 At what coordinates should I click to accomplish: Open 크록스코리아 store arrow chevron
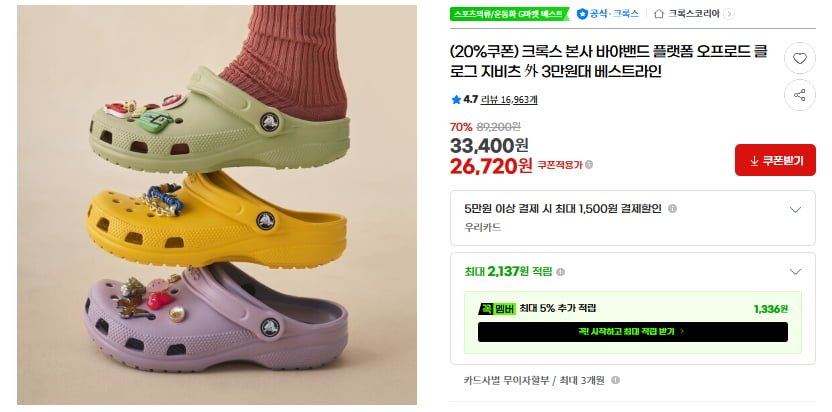click(x=729, y=14)
